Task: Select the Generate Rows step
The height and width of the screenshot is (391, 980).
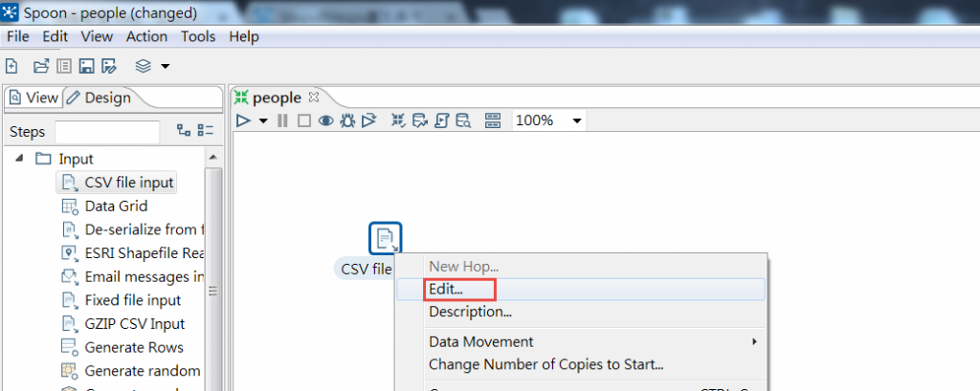Action: point(122,347)
